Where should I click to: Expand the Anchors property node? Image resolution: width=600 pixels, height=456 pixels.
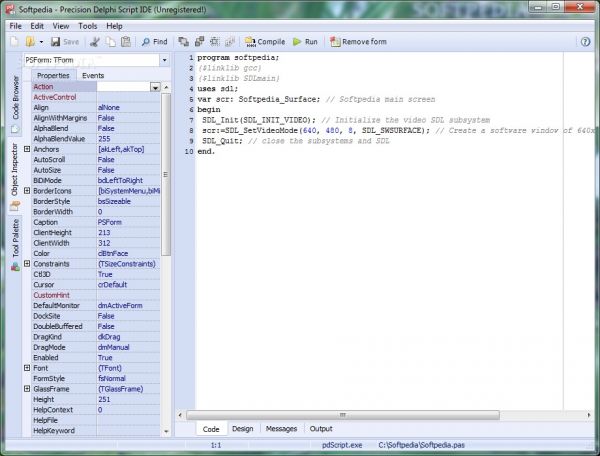click(27, 149)
